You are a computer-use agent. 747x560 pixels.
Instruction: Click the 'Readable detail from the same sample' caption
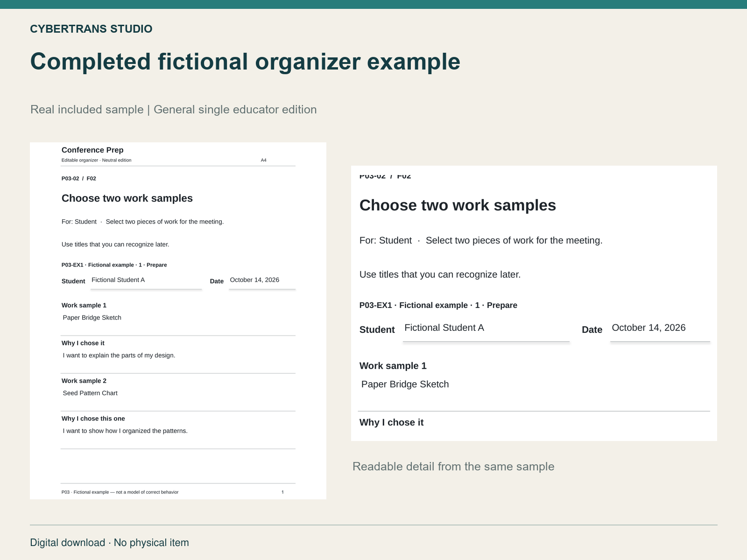(453, 467)
